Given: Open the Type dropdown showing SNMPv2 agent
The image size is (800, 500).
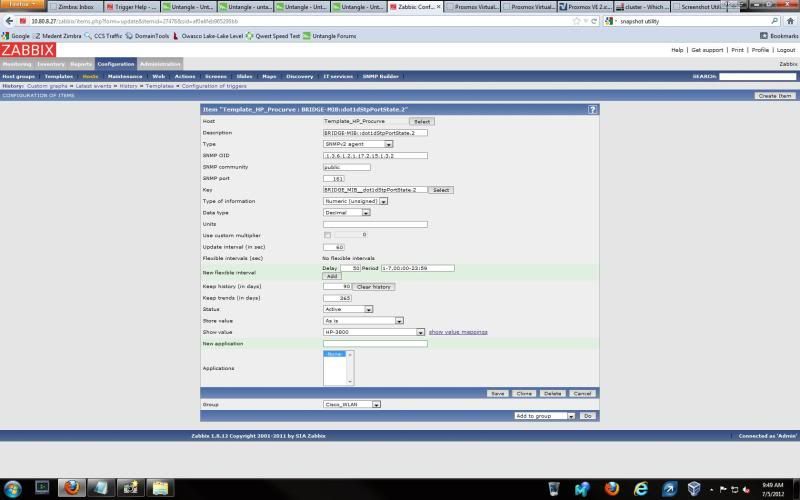Looking at the screenshot, I should pos(358,144).
